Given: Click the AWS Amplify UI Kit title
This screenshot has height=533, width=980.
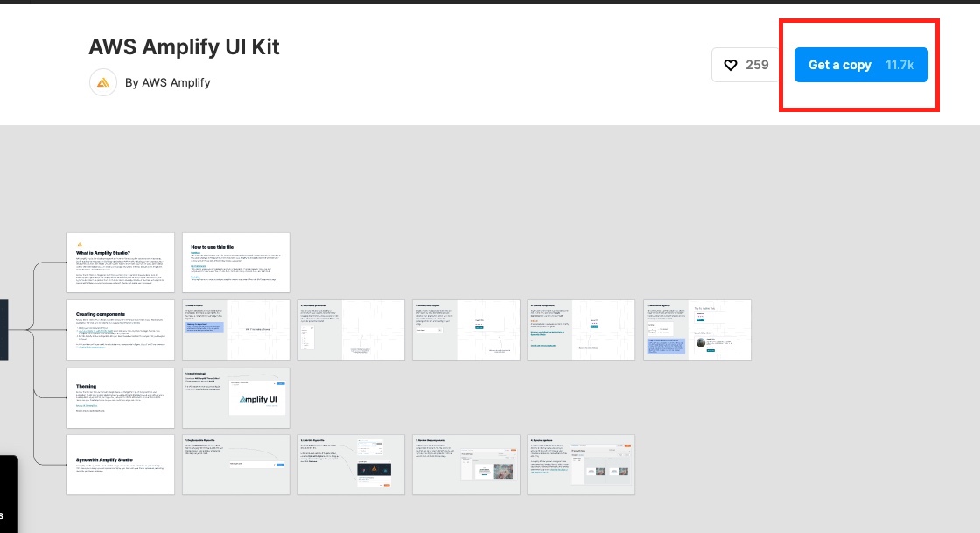Looking at the screenshot, I should coord(184,47).
